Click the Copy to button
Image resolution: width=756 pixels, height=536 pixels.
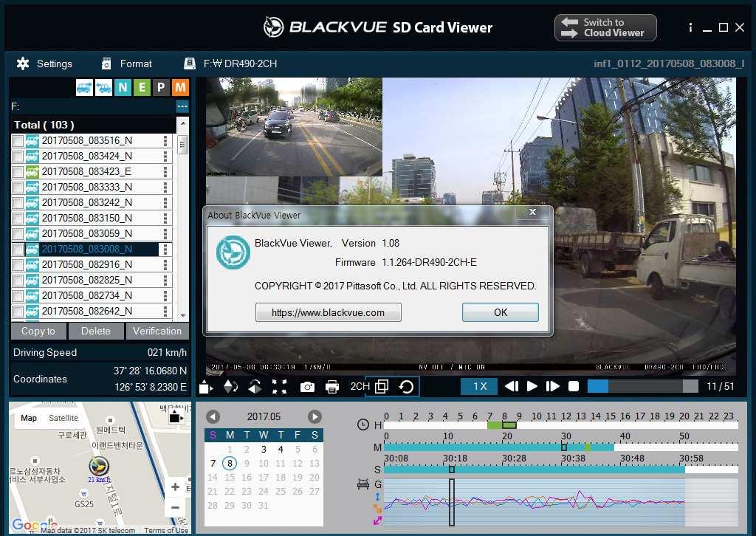pyautogui.click(x=38, y=331)
